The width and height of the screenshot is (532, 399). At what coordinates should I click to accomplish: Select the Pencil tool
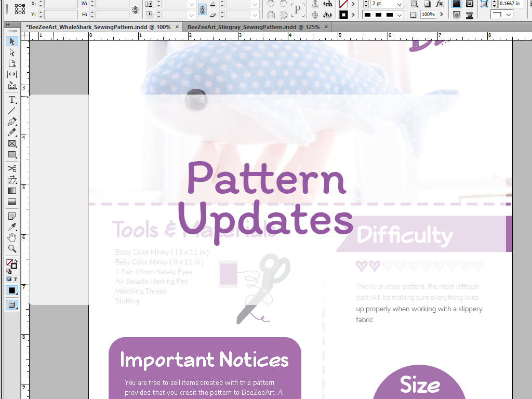(x=12, y=132)
